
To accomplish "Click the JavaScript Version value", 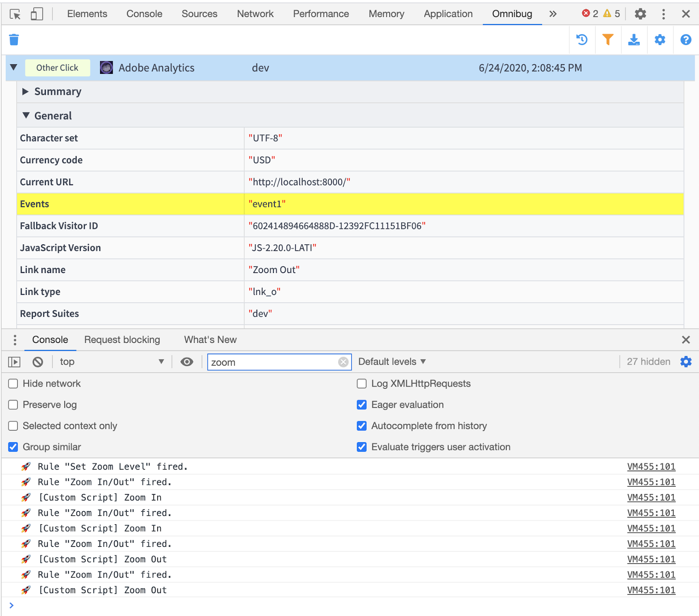I will pos(282,248).
